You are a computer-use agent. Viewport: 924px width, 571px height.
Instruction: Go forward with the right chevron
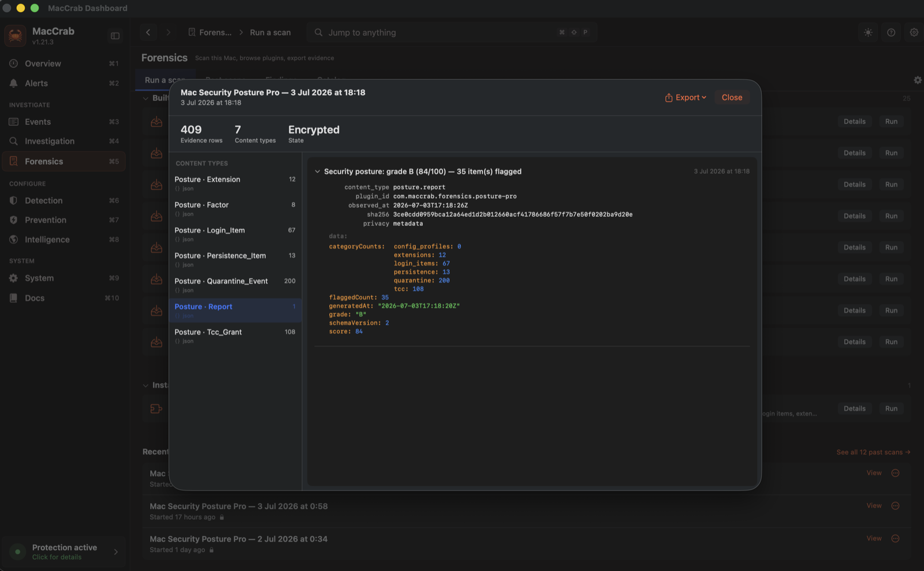[168, 32]
